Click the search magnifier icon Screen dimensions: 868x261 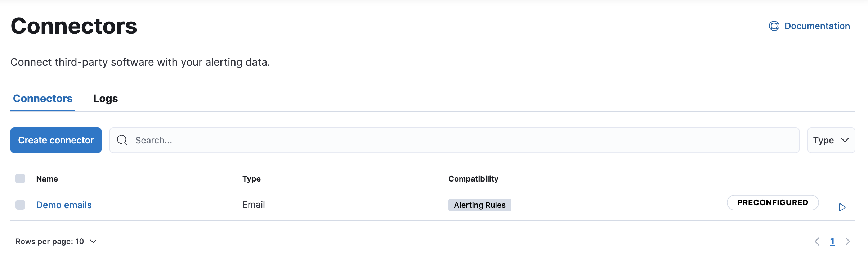[122, 140]
